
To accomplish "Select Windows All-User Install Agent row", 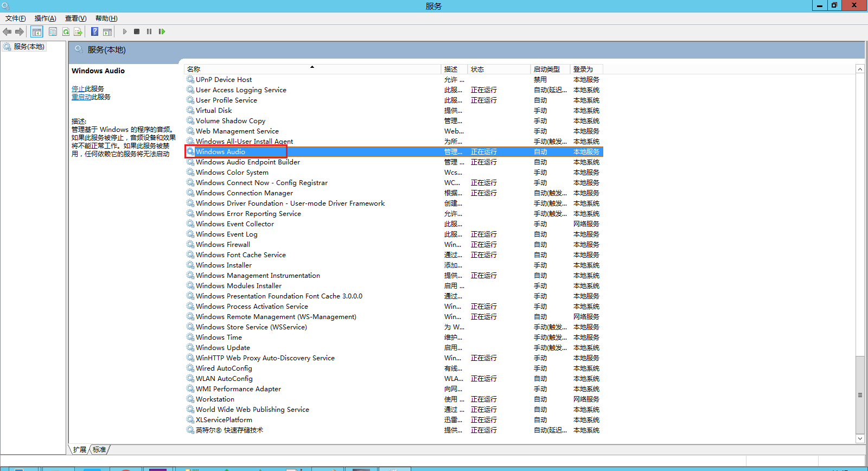I will tap(394, 142).
